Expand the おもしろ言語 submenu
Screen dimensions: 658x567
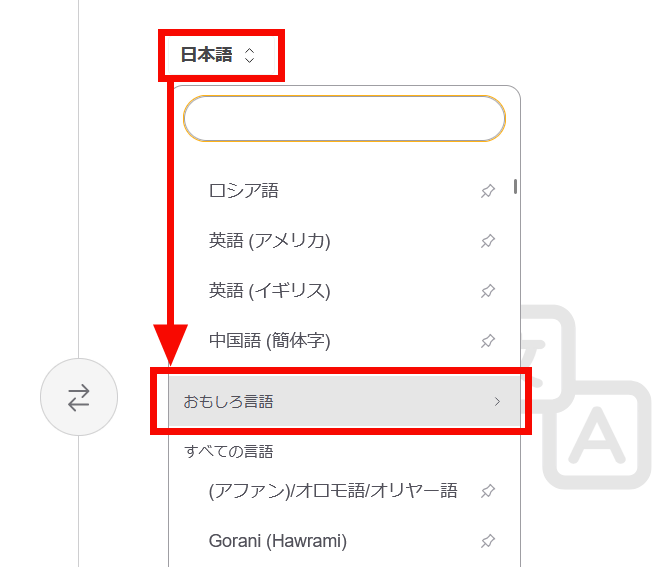[x=300, y=402]
